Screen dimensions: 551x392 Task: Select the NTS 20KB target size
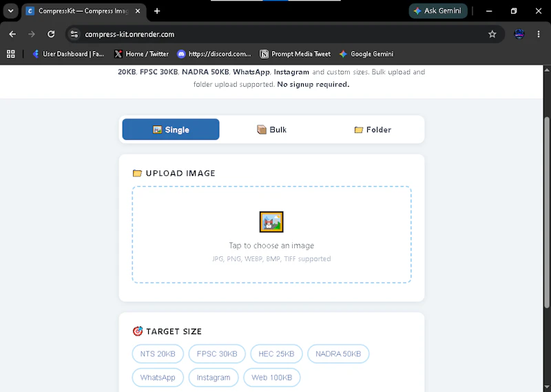pos(158,353)
